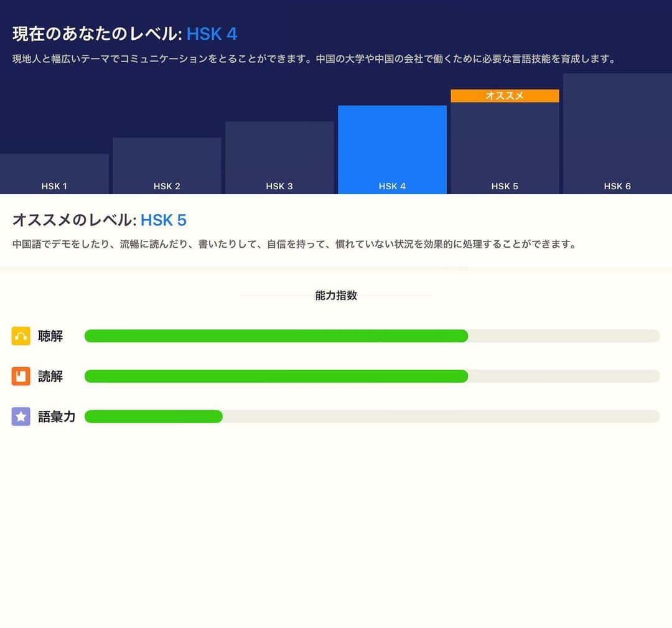Viewport: 672px width, 628px height.
Task: Click the 聴解 listening progress bar
Action: click(x=372, y=335)
